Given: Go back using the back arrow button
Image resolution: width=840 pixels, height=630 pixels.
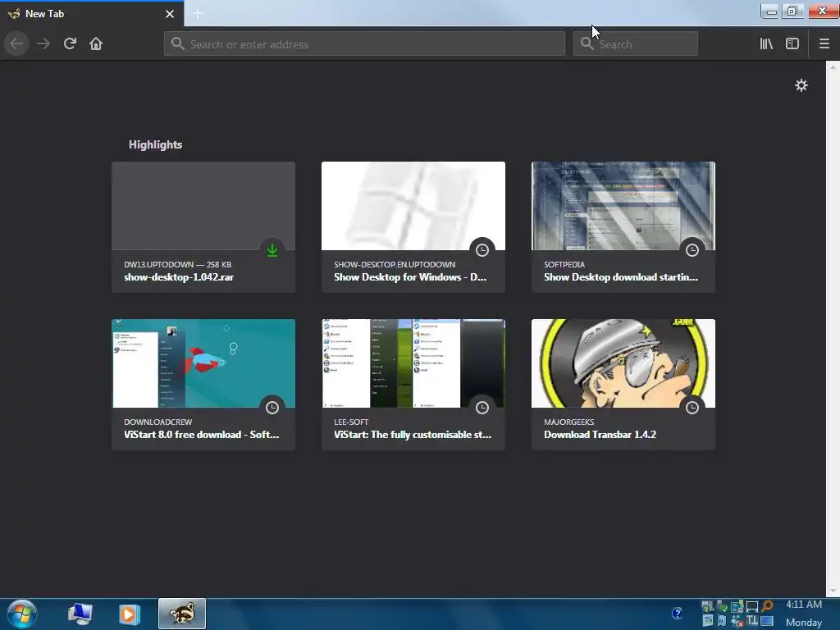Looking at the screenshot, I should pyautogui.click(x=16, y=43).
